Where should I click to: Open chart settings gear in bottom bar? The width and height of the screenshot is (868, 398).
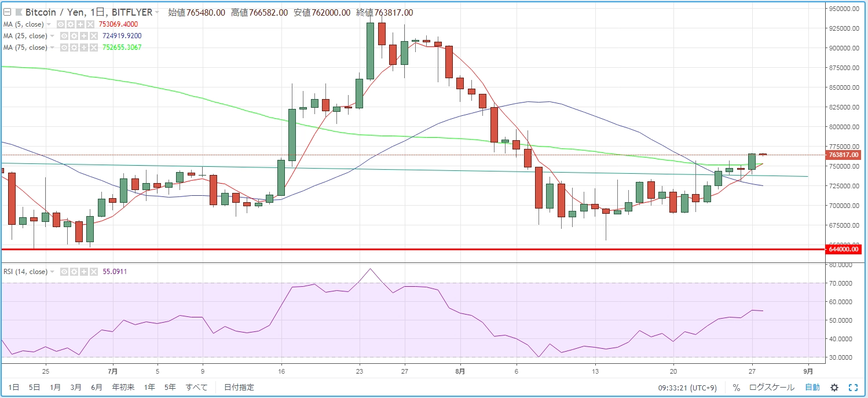[834, 388]
